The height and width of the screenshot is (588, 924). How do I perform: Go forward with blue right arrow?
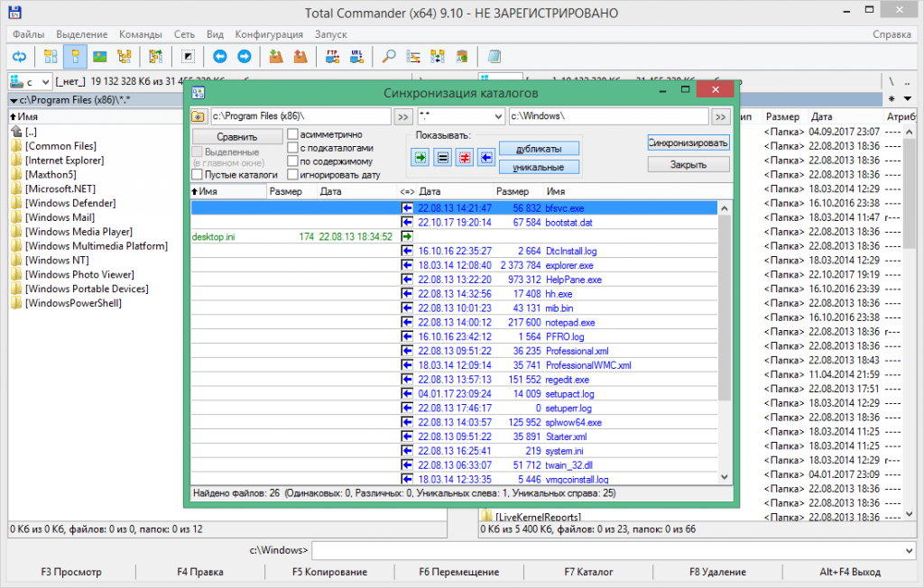point(244,57)
